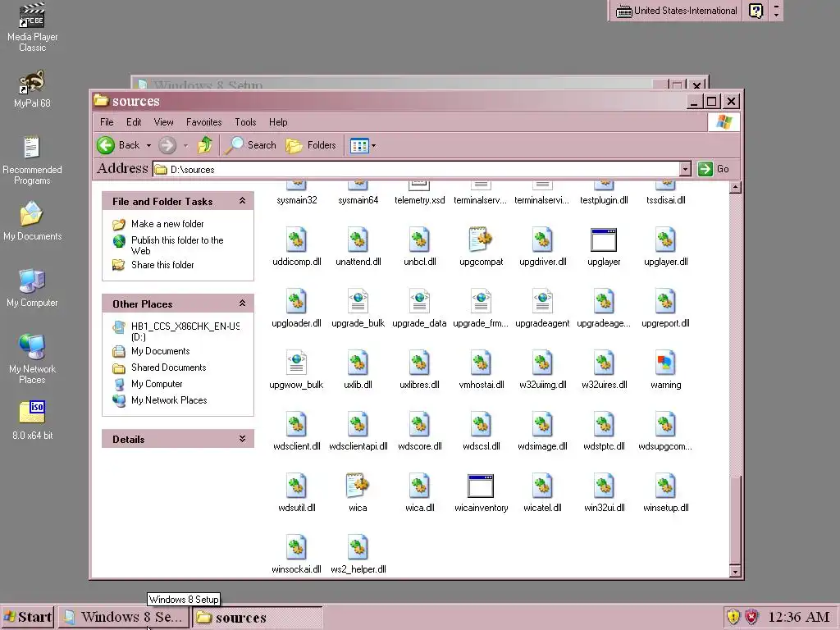Click the scrollbar down arrow
The height and width of the screenshot is (630, 840).
coord(735,572)
